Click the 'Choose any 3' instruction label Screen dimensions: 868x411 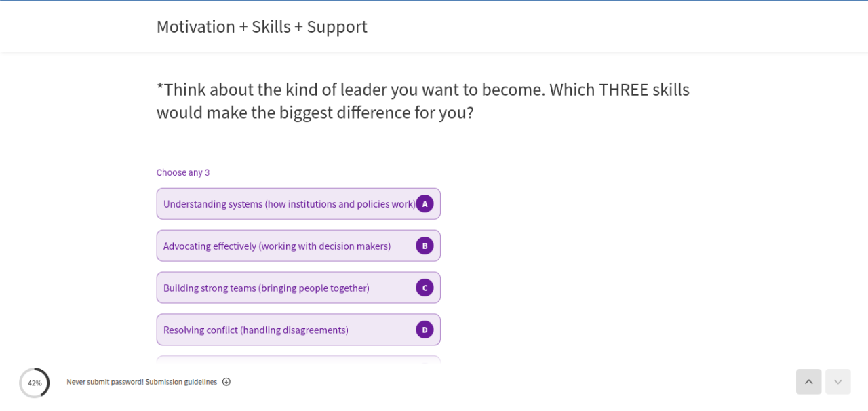(183, 172)
